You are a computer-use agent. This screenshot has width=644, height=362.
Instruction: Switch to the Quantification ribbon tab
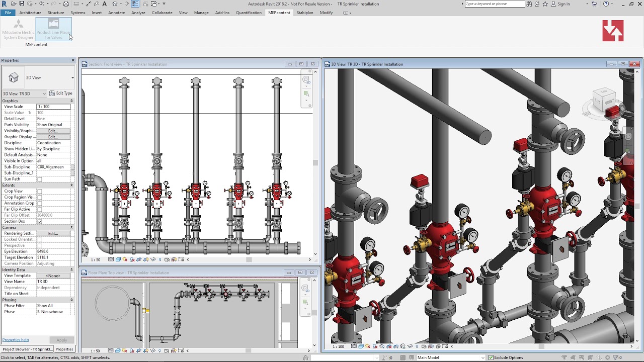[249, 13]
